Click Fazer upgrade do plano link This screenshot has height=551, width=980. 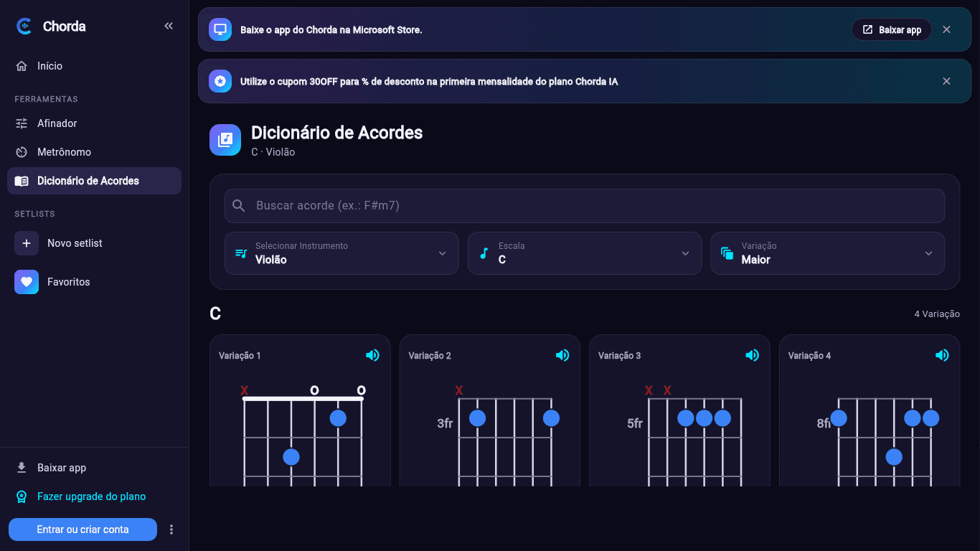point(91,496)
